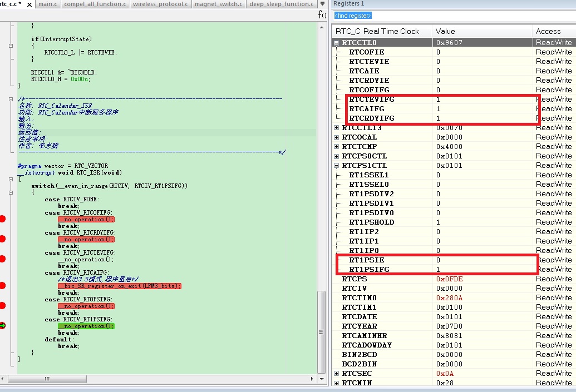Screen dimensions: 576x392
Task: Select the RT1PSIFG register row
Action: tap(454, 270)
